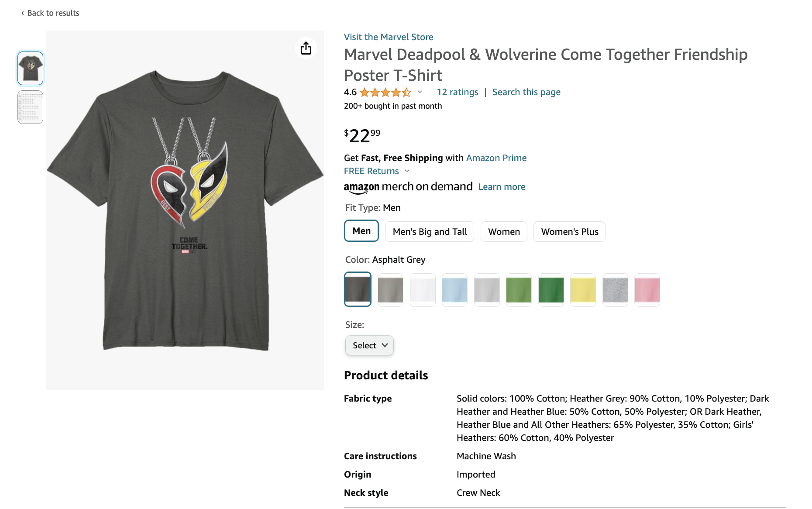
Task: Select the pink color swatch
Action: click(647, 290)
